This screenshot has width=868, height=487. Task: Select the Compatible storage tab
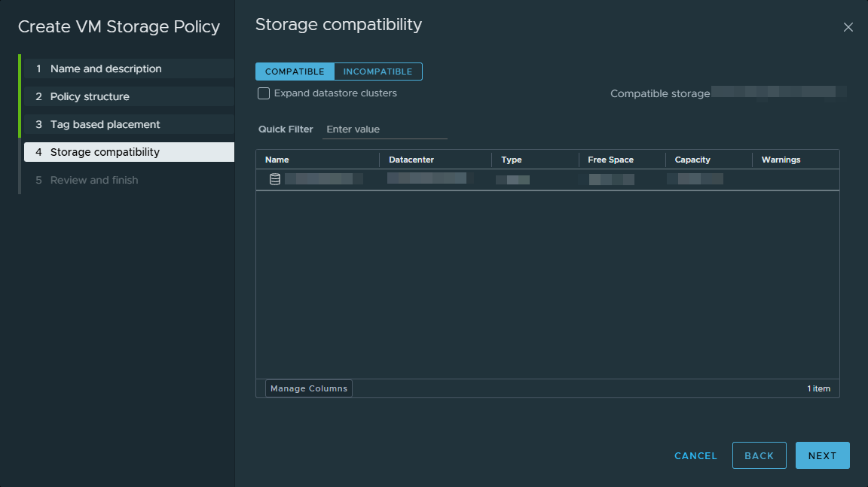click(295, 72)
